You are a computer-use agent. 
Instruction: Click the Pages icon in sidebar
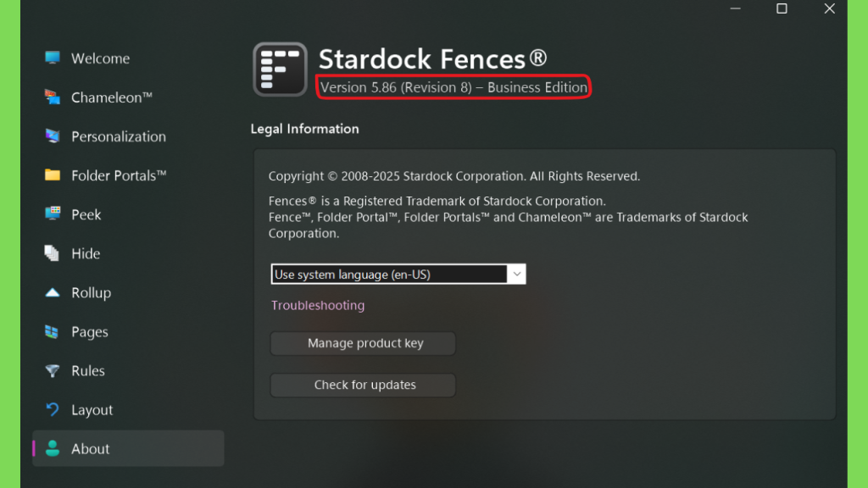coord(52,331)
